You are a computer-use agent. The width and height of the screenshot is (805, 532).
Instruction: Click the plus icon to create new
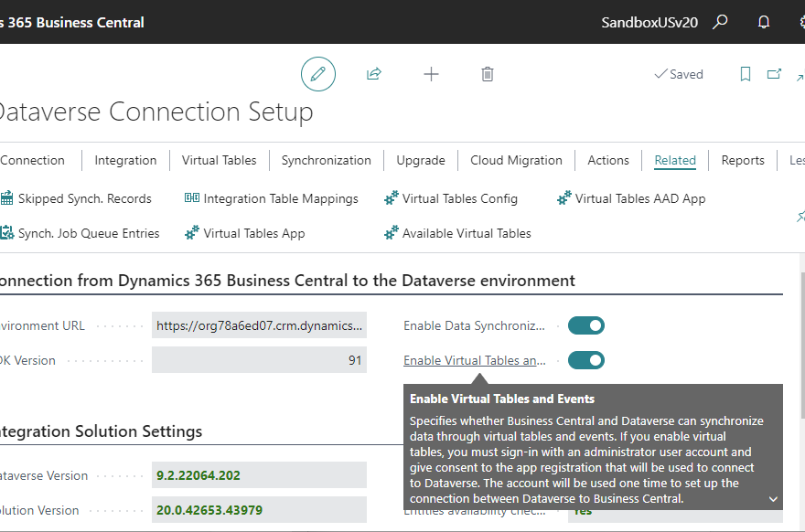[431, 74]
